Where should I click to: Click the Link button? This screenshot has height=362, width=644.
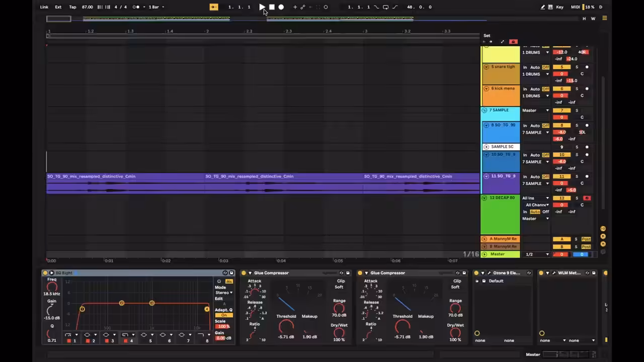(44, 7)
